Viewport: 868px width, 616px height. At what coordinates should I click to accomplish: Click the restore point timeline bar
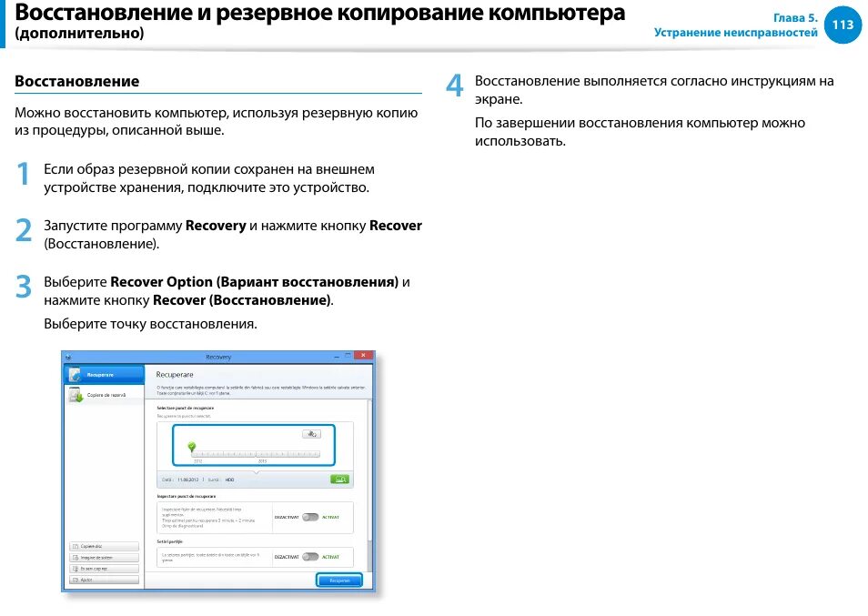(x=255, y=454)
